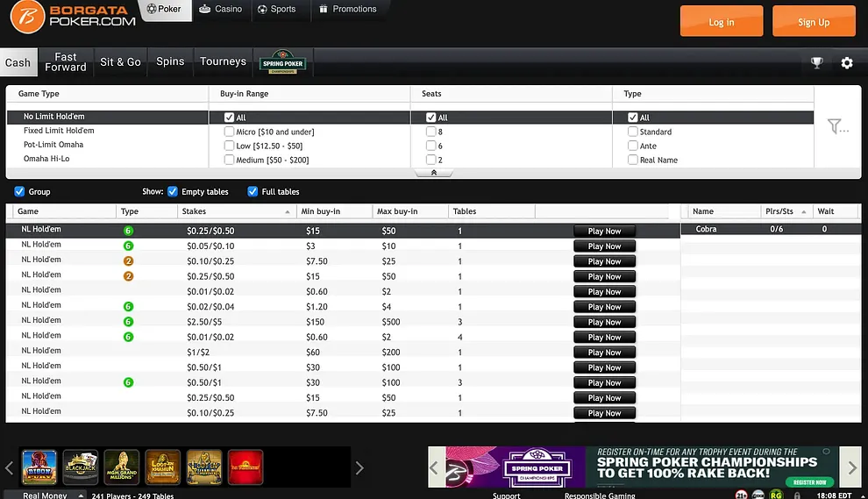Sort by the Stakes column header
868x499 pixels.
click(x=238, y=211)
